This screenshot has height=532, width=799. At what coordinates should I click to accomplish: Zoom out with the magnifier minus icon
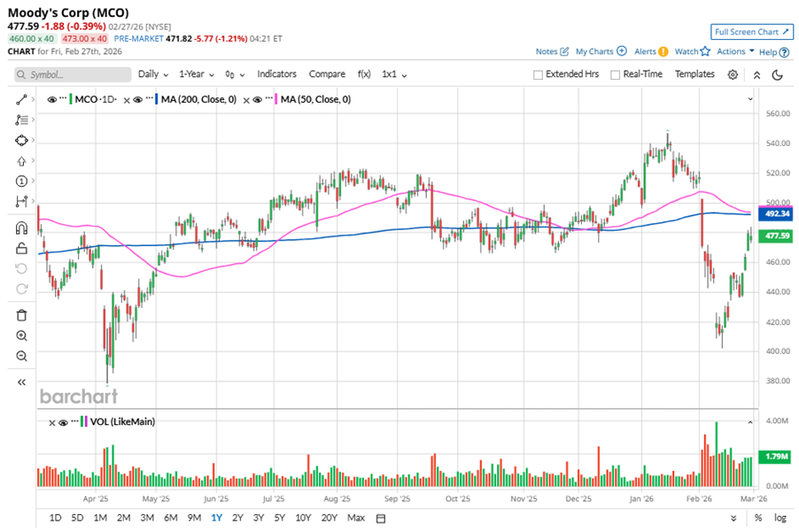[x=22, y=356]
